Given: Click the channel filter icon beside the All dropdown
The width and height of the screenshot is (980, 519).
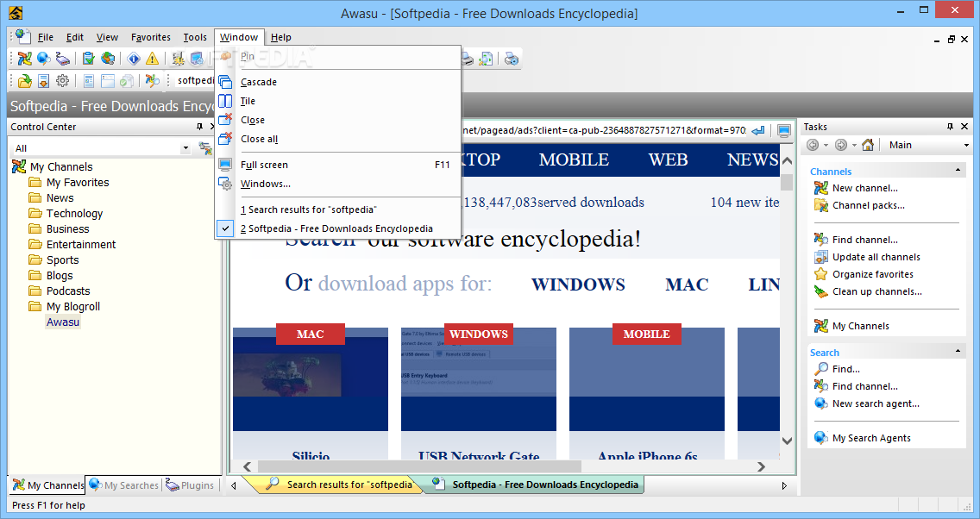Looking at the screenshot, I should click(x=205, y=148).
